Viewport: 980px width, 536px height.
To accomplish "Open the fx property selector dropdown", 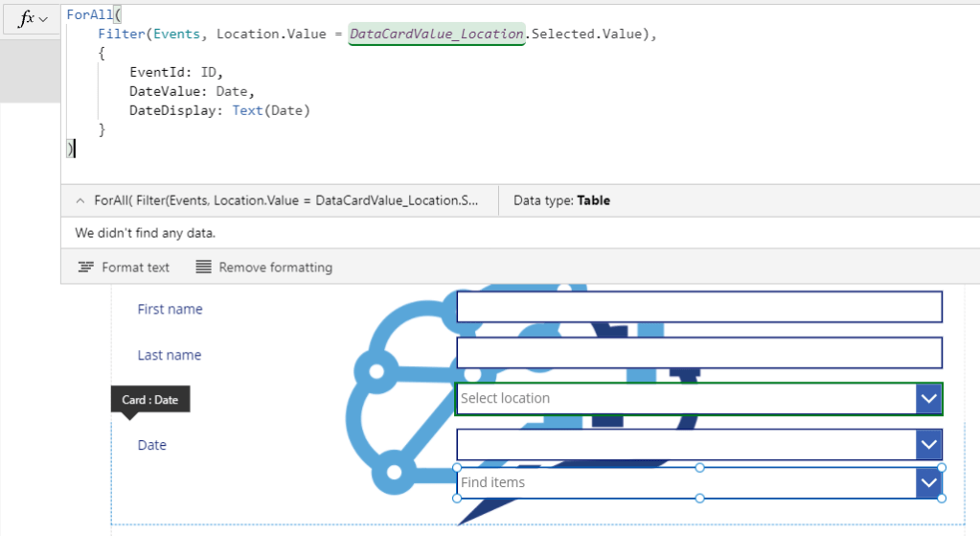I will pos(32,19).
